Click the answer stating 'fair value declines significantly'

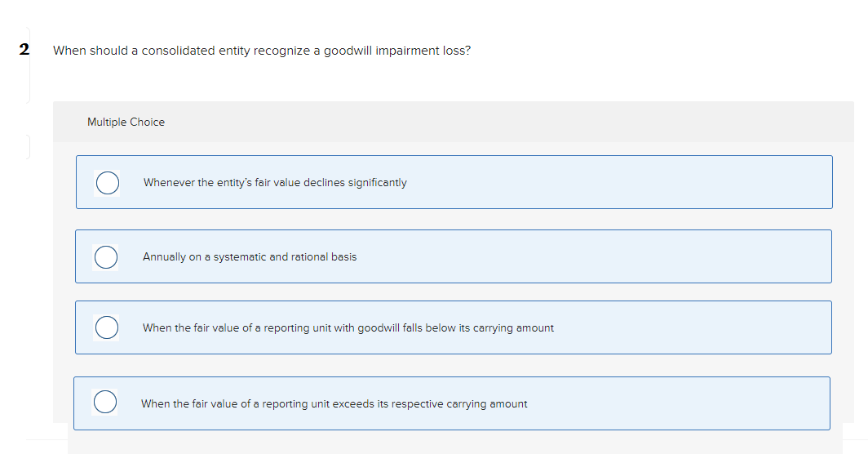[x=275, y=183]
